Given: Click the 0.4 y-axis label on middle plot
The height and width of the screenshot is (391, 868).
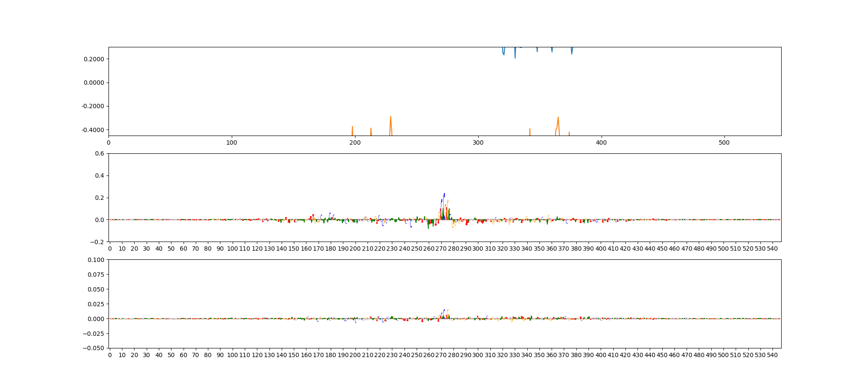Looking at the screenshot, I should pos(100,176).
